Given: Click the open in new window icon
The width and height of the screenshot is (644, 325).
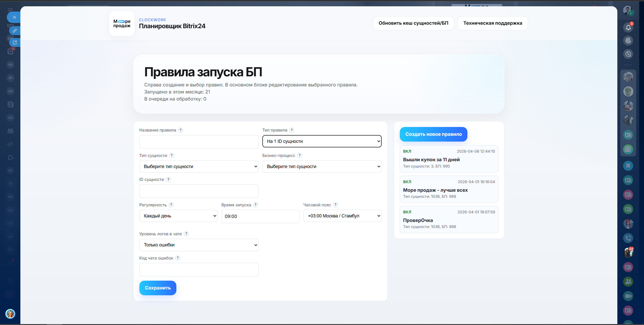Looking at the screenshot, I should coord(15,42).
